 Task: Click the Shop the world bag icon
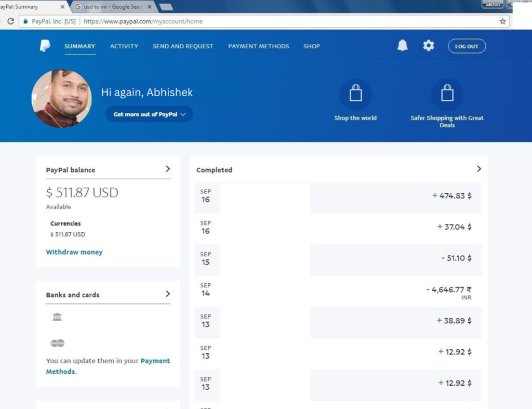pyautogui.click(x=355, y=94)
